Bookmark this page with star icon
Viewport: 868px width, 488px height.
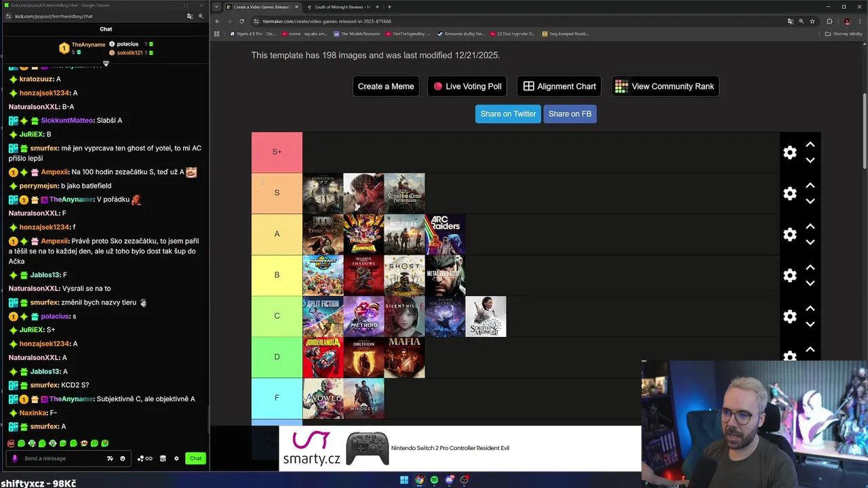pyautogui.click(x=812, y=21)
